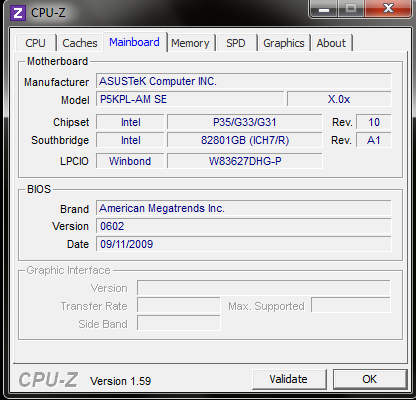
Task: Click the Intel southbridge vendor field
Action: [130, 140]
